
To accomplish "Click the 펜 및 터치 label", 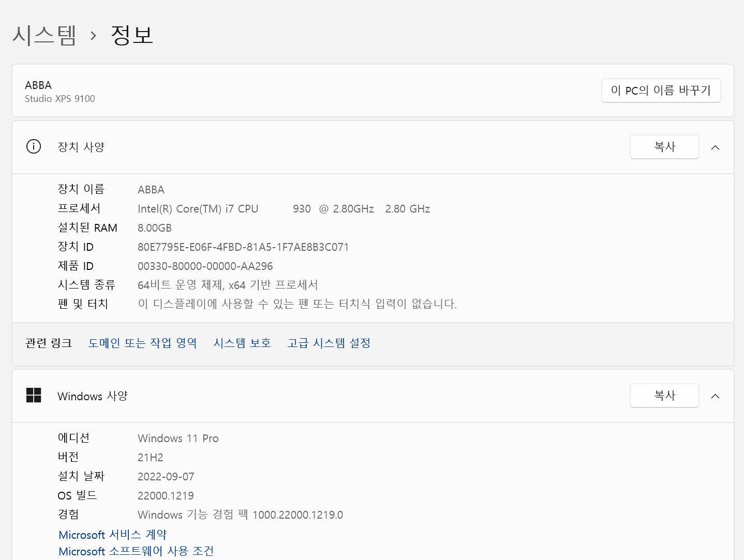I will (83, 304).
